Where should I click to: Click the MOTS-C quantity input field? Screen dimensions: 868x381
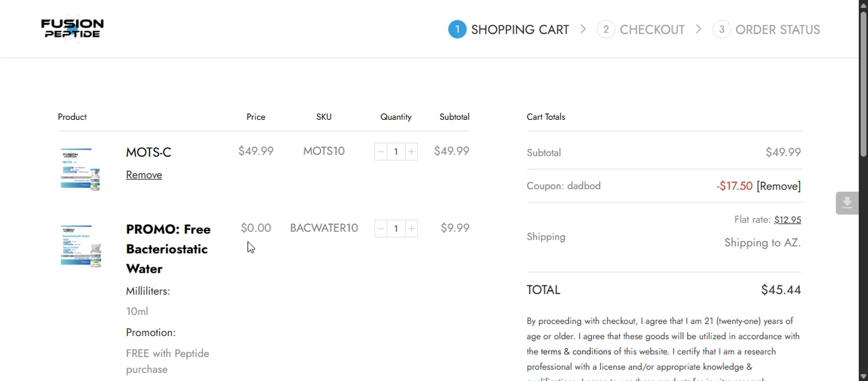[396, 152]
